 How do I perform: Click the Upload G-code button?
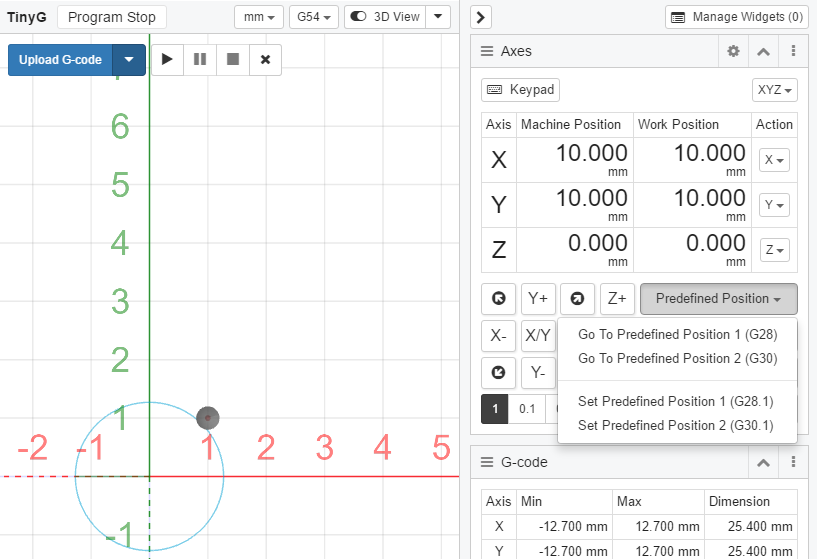pos(61,60)
